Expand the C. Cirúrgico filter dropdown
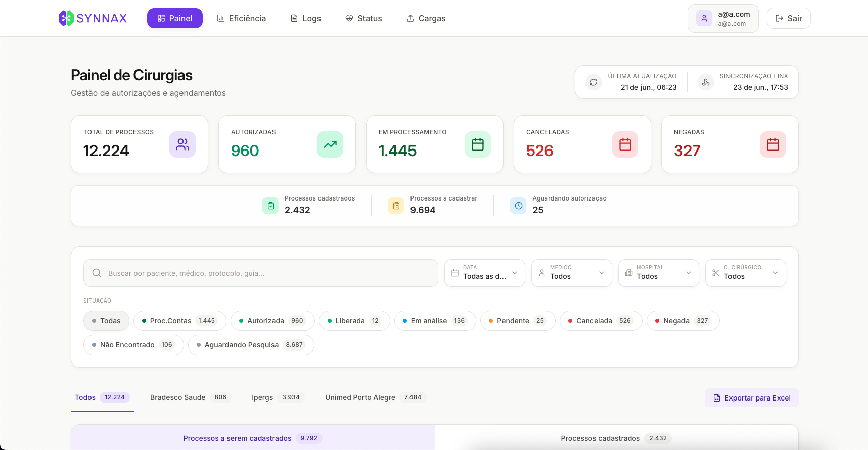Viewport: 868px width, 450px height. point(746,273)
